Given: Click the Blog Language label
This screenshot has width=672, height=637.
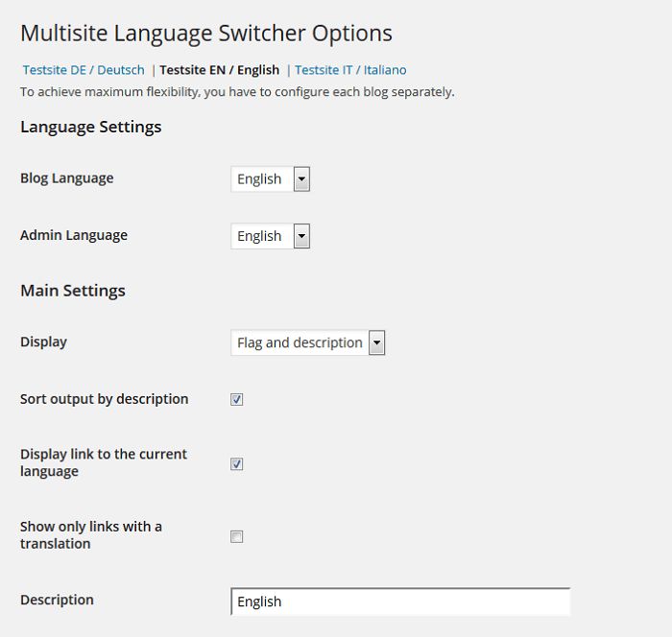Looking at the screenshot, I should 67,178.
